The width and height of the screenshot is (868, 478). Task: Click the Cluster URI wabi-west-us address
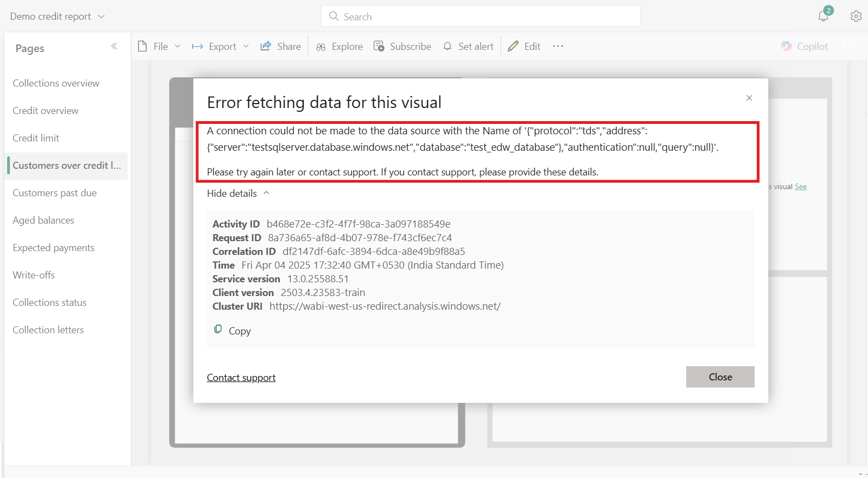click(x=385, y=306)
